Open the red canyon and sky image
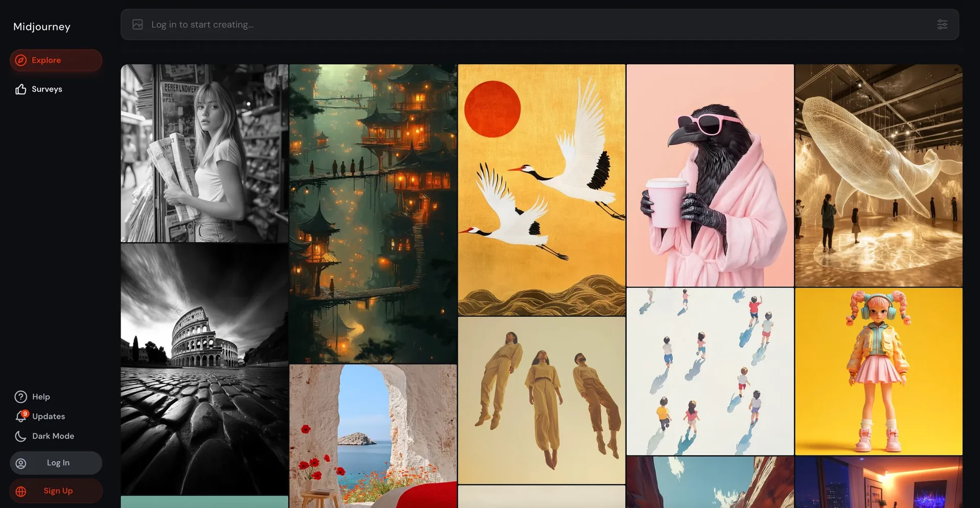Viewport: 980px width, 508px height. pyautogui.click(x=710, y=482)
